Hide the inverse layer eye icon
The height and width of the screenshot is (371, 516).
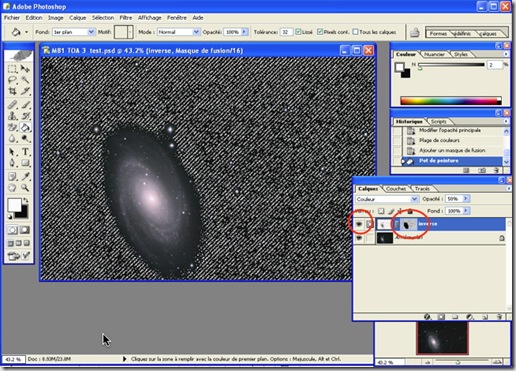[359, 224]
